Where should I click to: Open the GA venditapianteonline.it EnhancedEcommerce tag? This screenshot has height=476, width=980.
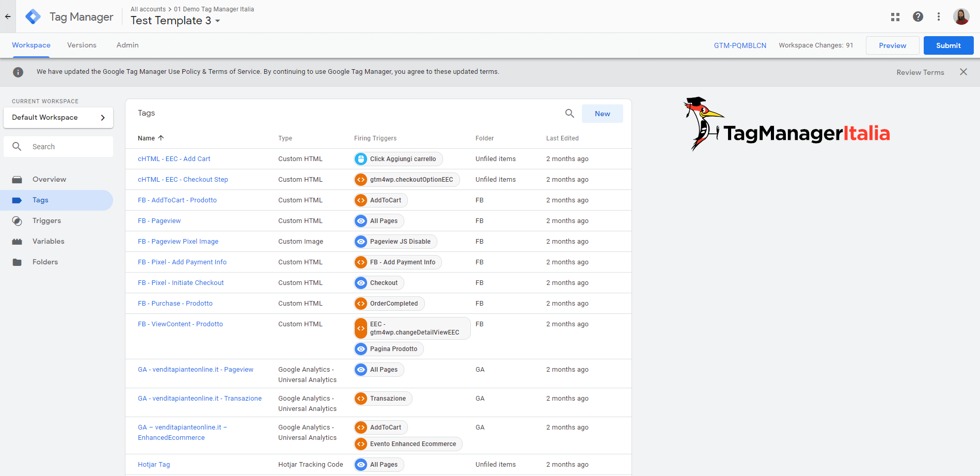[x=182, y=433]
